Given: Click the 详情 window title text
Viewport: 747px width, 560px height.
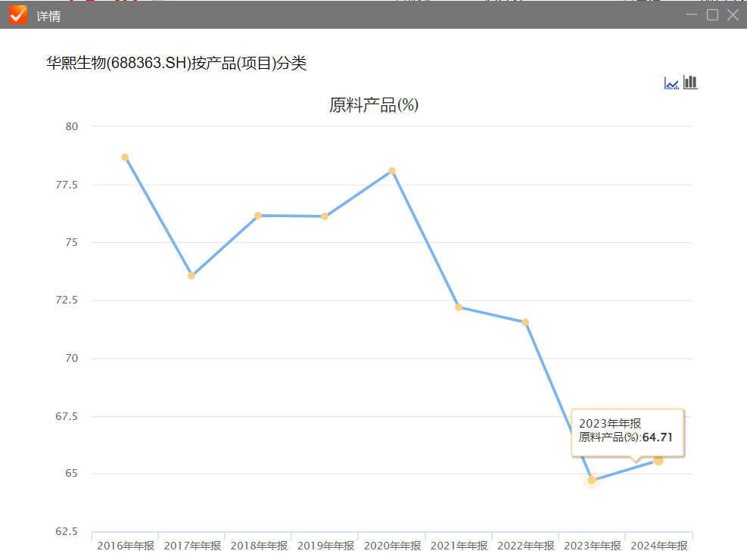Looking at the screenshot, I should [x=48, y=16].
